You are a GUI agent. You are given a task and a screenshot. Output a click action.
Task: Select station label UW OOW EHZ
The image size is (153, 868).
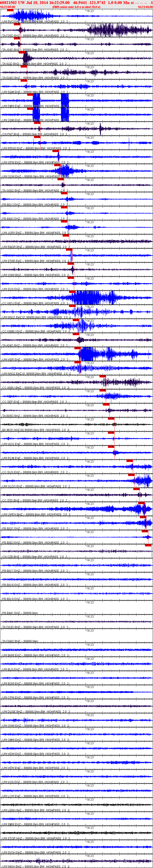pos(11,177)
